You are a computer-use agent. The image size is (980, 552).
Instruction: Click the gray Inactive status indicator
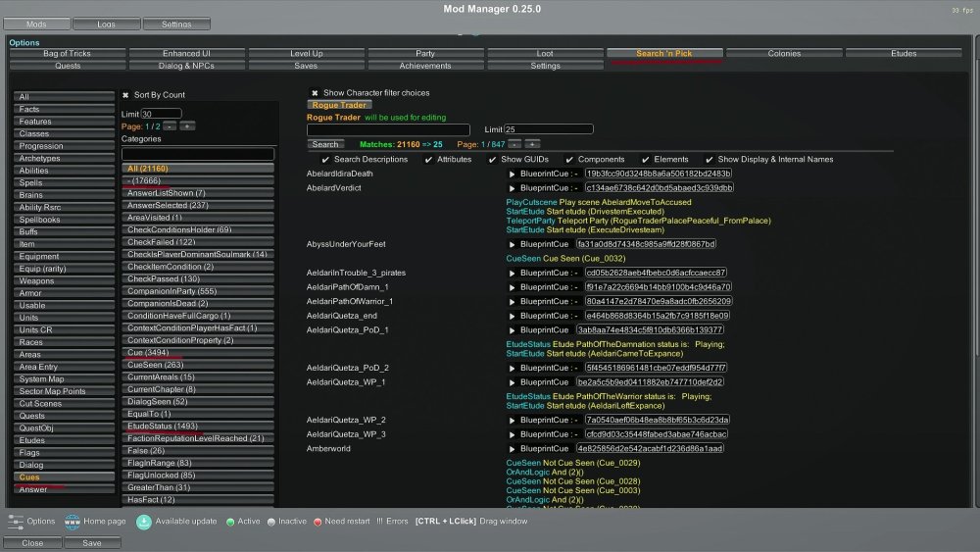click(270, 522)
